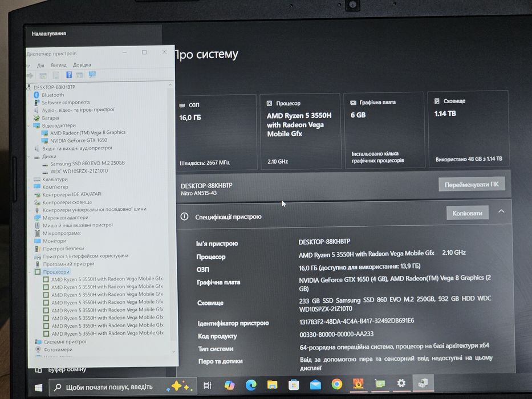Image resolution: width=532 pixels, height=399 pixels.
Task: Select the Мікропрограма category
Action: click(62, 233)
